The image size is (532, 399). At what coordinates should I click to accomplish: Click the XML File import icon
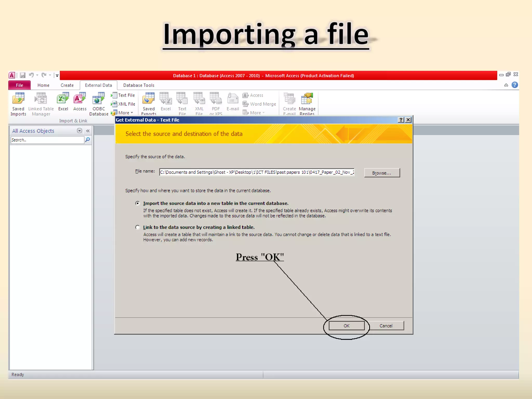click(x=123, y=104)
